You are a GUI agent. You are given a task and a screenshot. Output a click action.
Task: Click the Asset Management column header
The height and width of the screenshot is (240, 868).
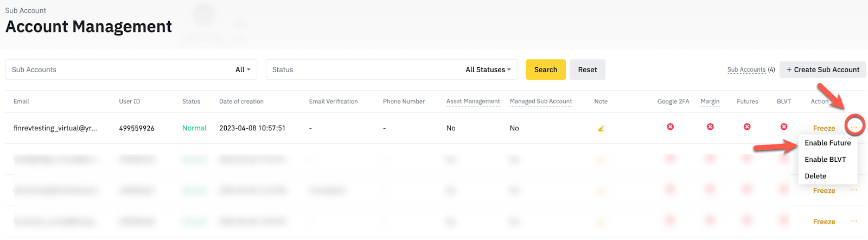click(473, 101)
